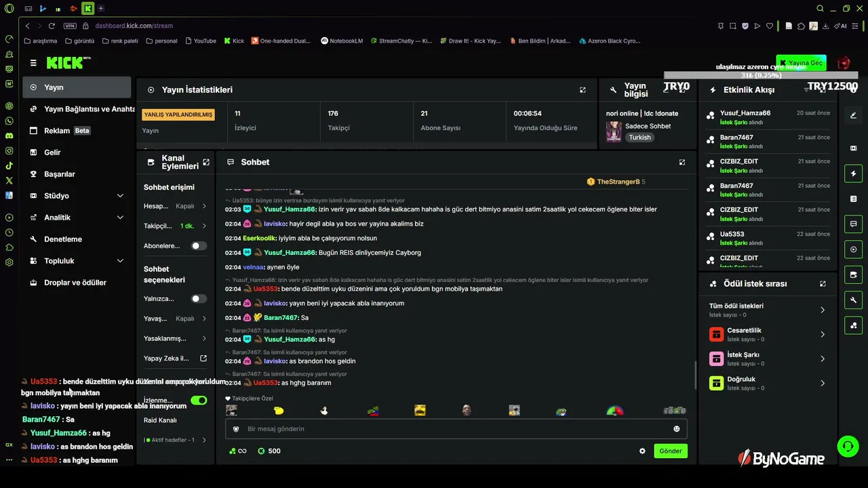Viewport: 868px width, 488px height.
Task: Open chat settings gear icon
Action: click(642, 451)
